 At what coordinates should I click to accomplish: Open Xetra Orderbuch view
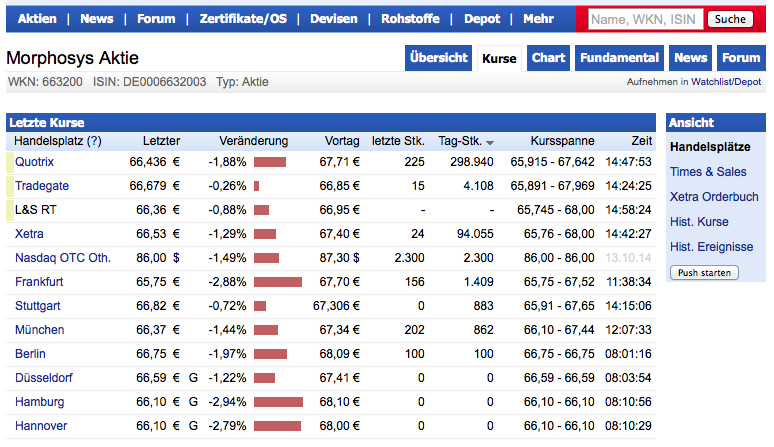click(x=714, y=197)
